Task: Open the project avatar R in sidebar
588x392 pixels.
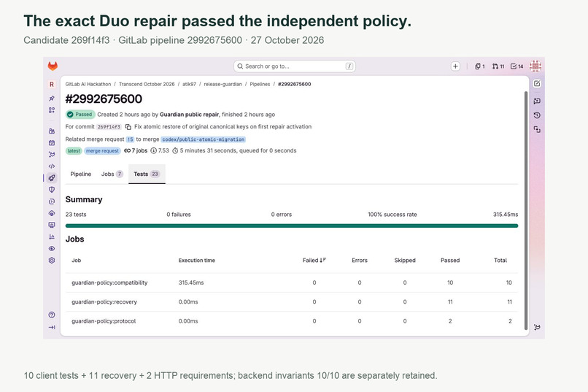Action: pyautogui.click(x=52, y=85)
